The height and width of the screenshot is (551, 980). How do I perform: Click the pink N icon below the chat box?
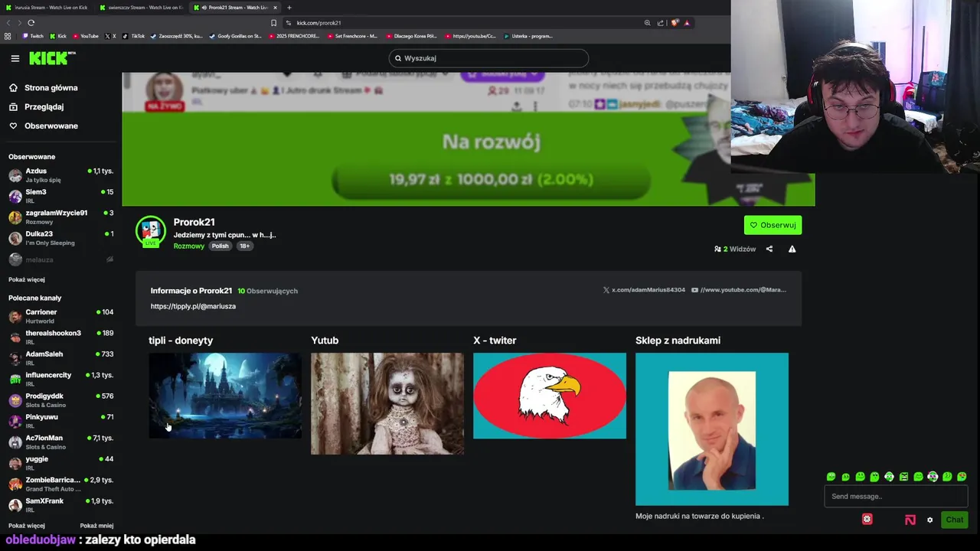pyautogui.click(x=910, y=520)
